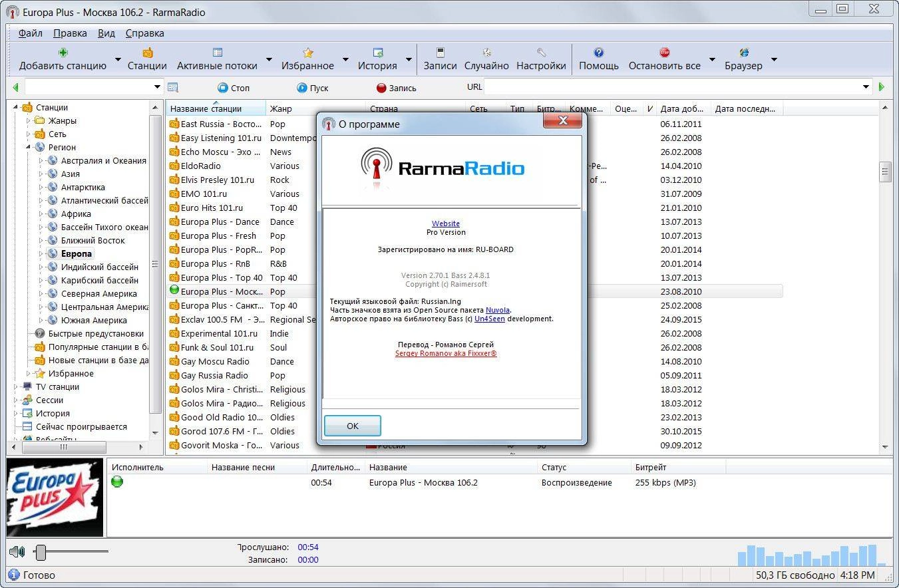Select Быстрые предустановки tree item

click(96, 333)
